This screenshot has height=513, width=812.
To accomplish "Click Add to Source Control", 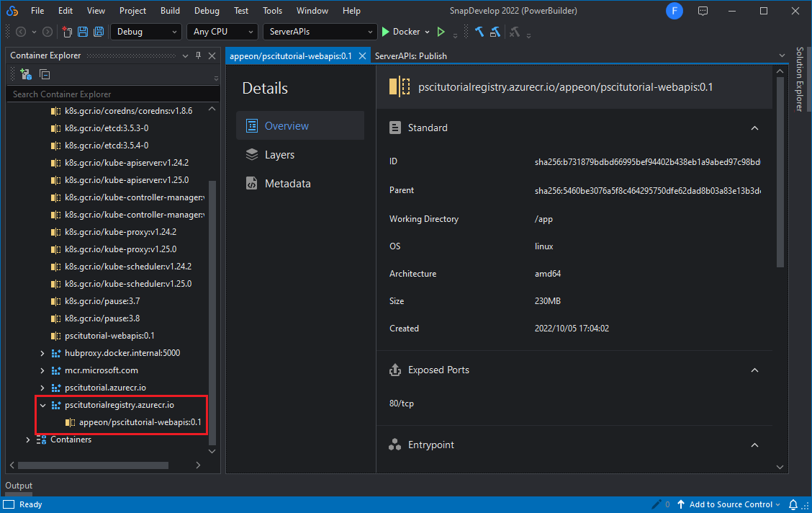I will (x=731, y=504).
